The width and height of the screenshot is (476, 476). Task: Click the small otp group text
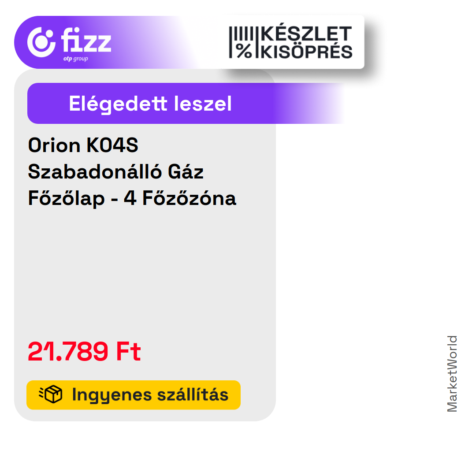(x=76, y=59)
